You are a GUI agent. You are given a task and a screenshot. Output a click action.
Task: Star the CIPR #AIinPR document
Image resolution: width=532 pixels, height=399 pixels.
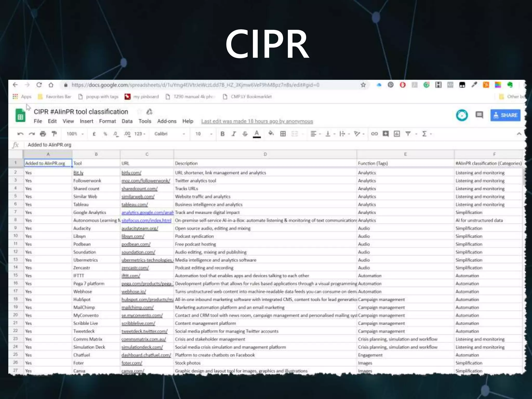[x=139, y=112]
